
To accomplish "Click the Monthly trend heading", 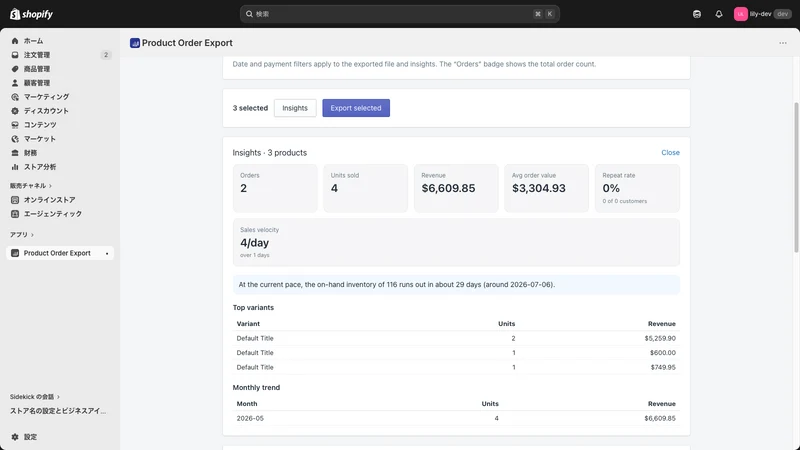I will [256, 388].
